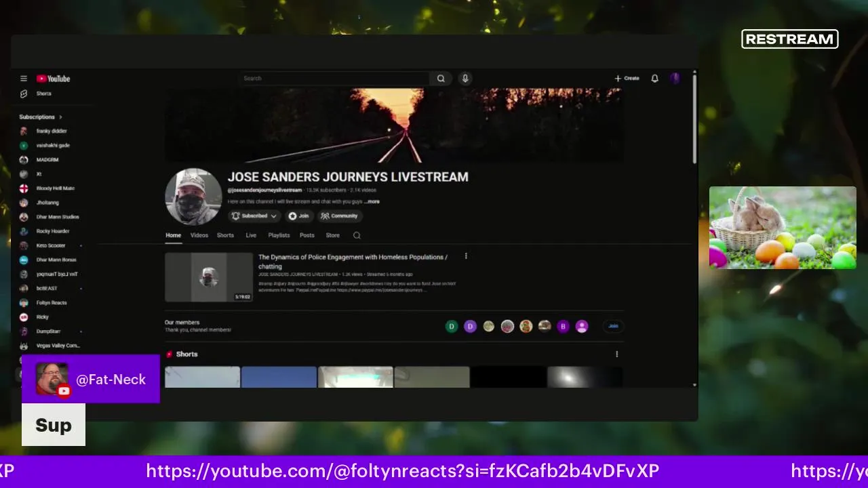Open the account avatar menu
868x488 pixels.
point(675,79)
